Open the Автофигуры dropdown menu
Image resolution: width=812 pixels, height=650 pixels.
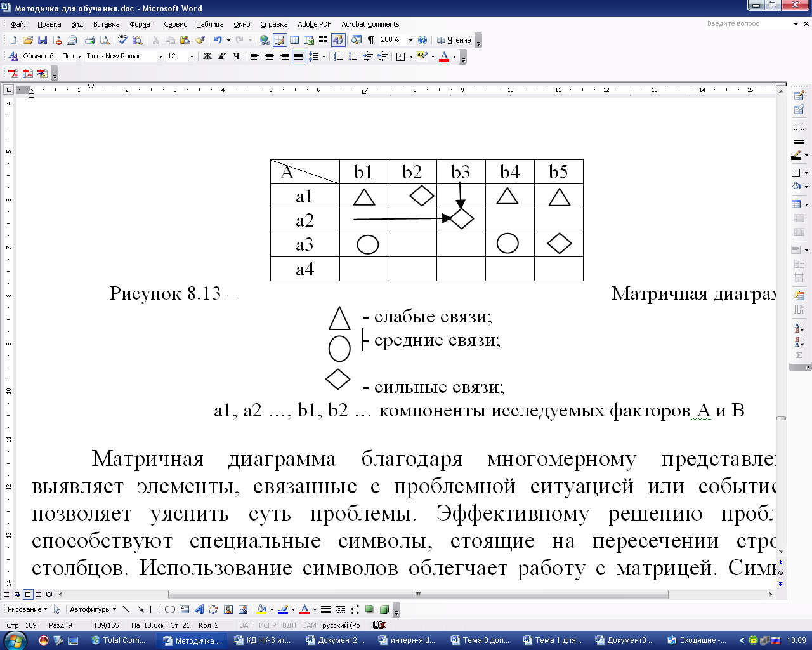click(x=93, y=609)
